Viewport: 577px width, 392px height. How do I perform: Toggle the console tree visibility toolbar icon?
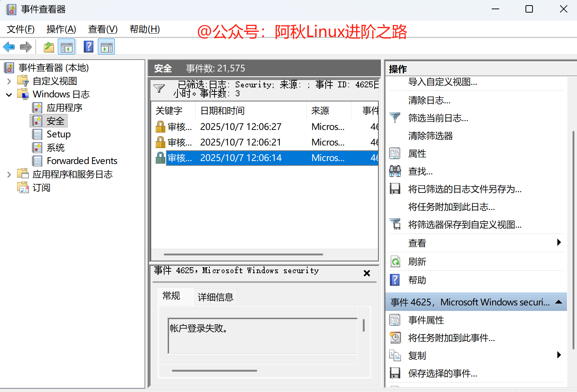66,46
